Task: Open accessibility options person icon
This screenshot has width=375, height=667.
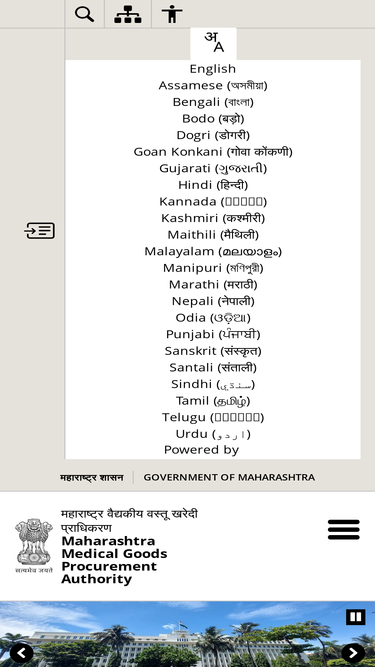Action: [172, 14]
